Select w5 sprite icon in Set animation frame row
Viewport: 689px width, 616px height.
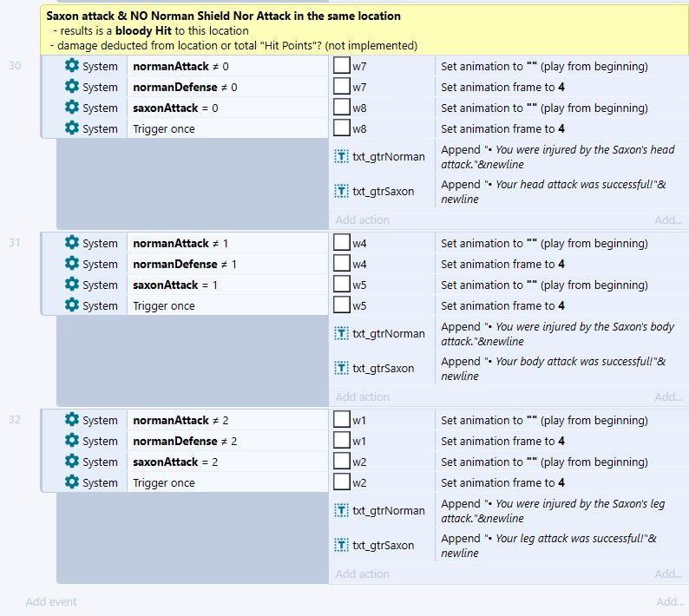pos(341,305)
